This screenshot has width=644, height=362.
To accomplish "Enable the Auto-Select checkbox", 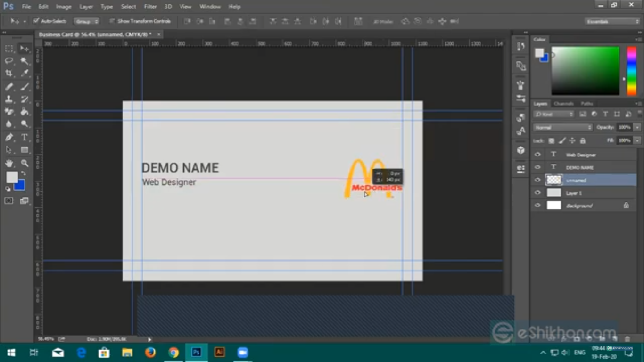I will [x=36, y=21].
